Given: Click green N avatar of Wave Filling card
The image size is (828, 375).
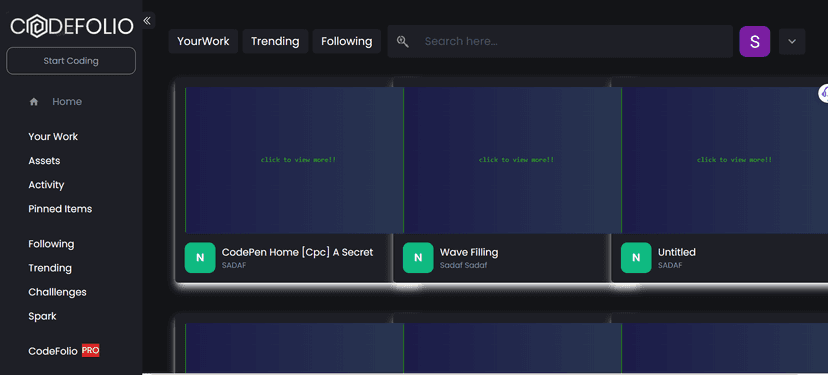Looking at the screenshot, I should tap(418, 258).
